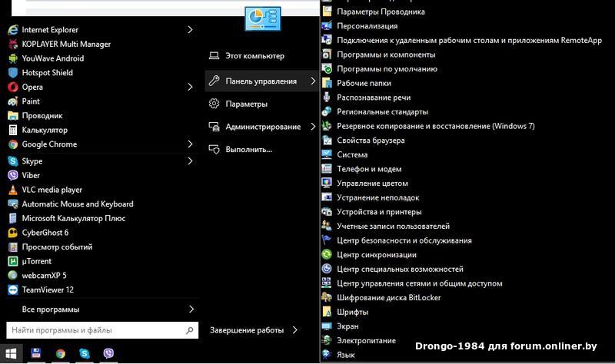Click the VLC media player cone icon
The width and height of the screenshot is (615, 364).
click(13, 190)
